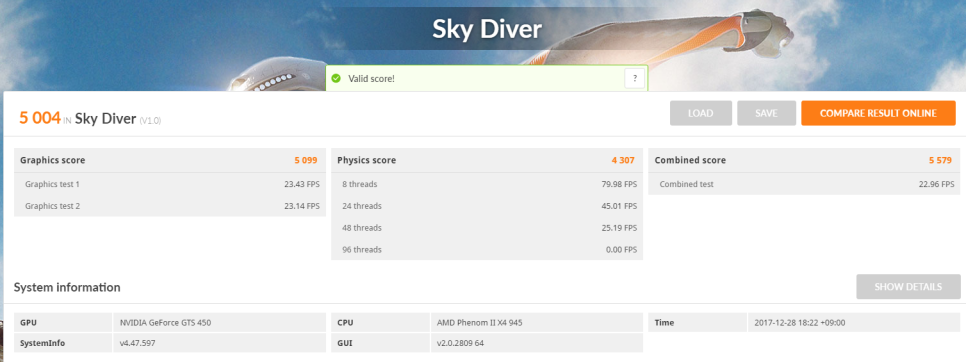The height and width of the screenshot is (362, 966).
Task: Click the 23.14 FPS value
Action: pyautogui.click(x=301, y=206)
